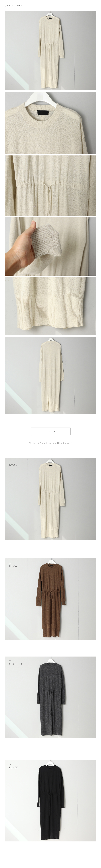The image size is (101, 868).
Task: Open the ribbed cuff close-up photo
Action: 50,247
